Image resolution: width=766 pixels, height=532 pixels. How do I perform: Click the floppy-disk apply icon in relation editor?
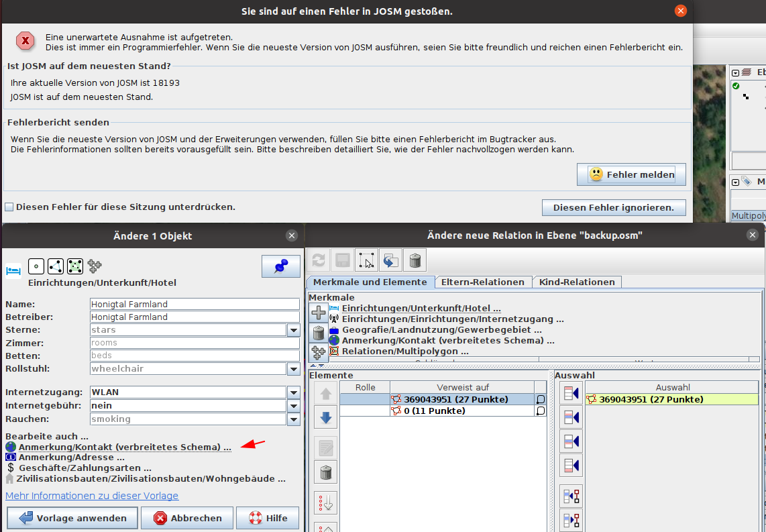tap(343, 260)
